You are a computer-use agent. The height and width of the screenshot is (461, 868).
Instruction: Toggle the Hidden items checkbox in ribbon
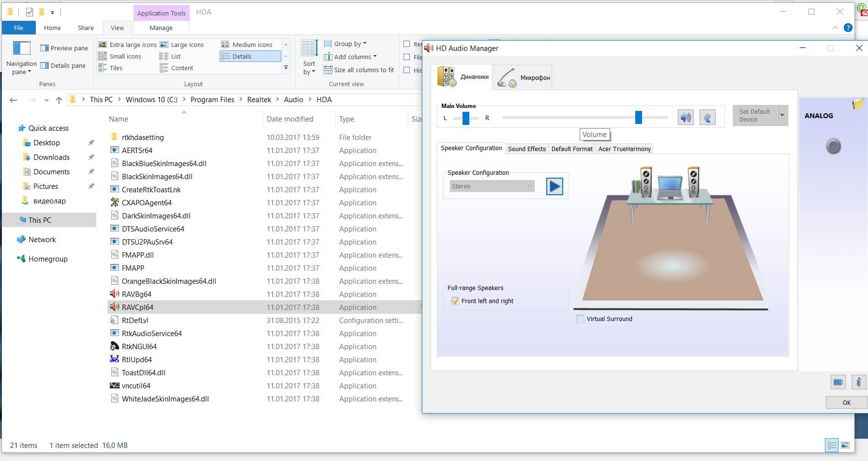pos(407,70)
